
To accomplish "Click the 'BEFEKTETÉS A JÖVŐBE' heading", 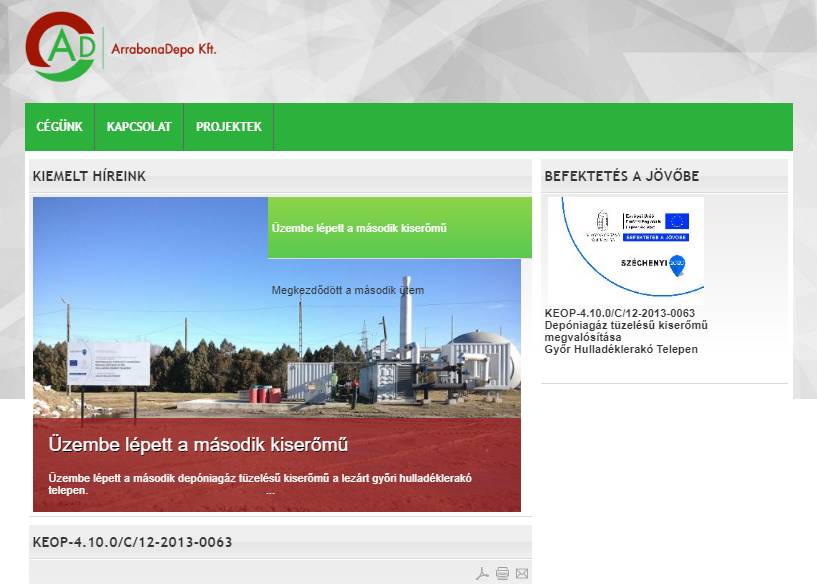I will tap(622, 176).
